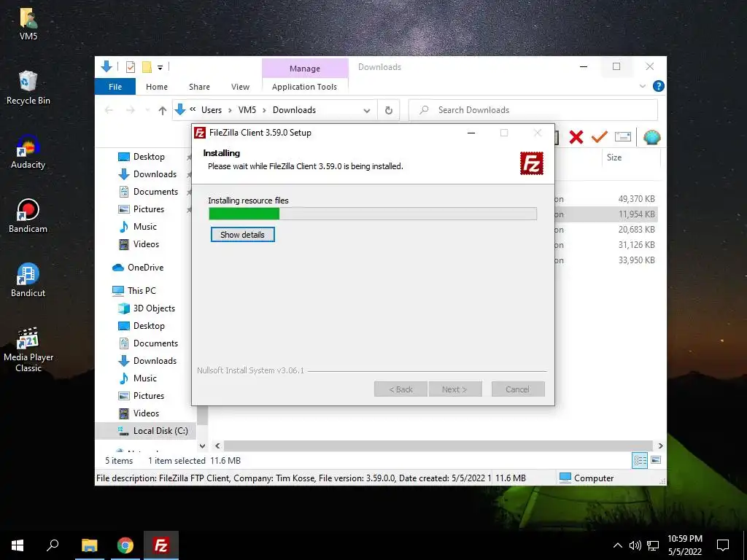Click the blue download arrow title bar icon

[107, 66]
